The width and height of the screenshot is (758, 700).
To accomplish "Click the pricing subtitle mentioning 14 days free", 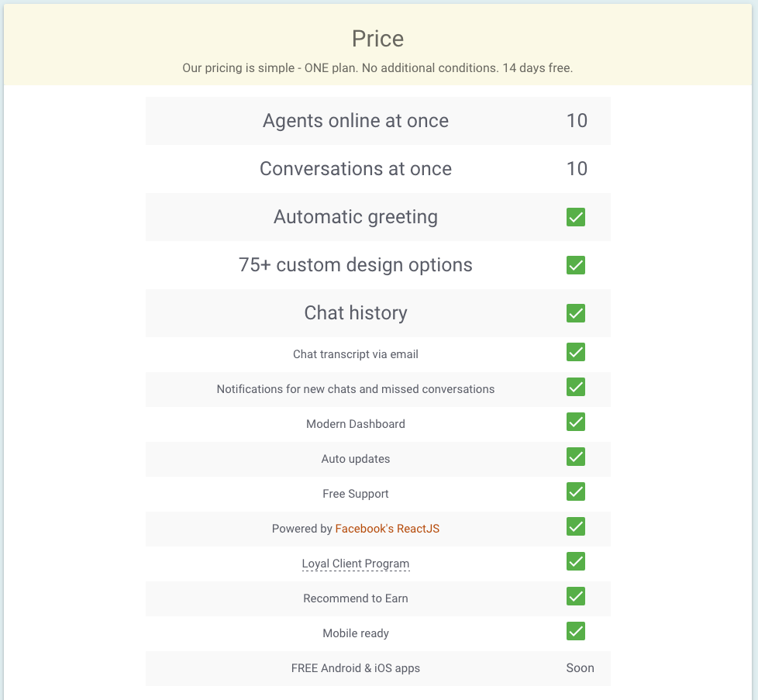I will pyautogui.click(x=377, y=68).
